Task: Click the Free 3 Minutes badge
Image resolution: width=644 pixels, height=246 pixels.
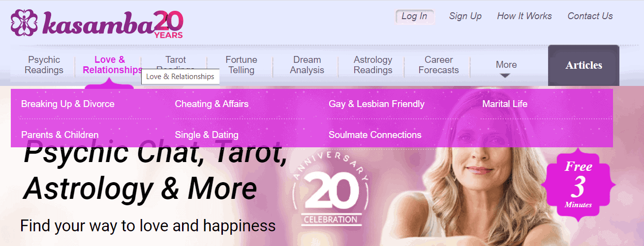Action: click(x=578, y=184)
